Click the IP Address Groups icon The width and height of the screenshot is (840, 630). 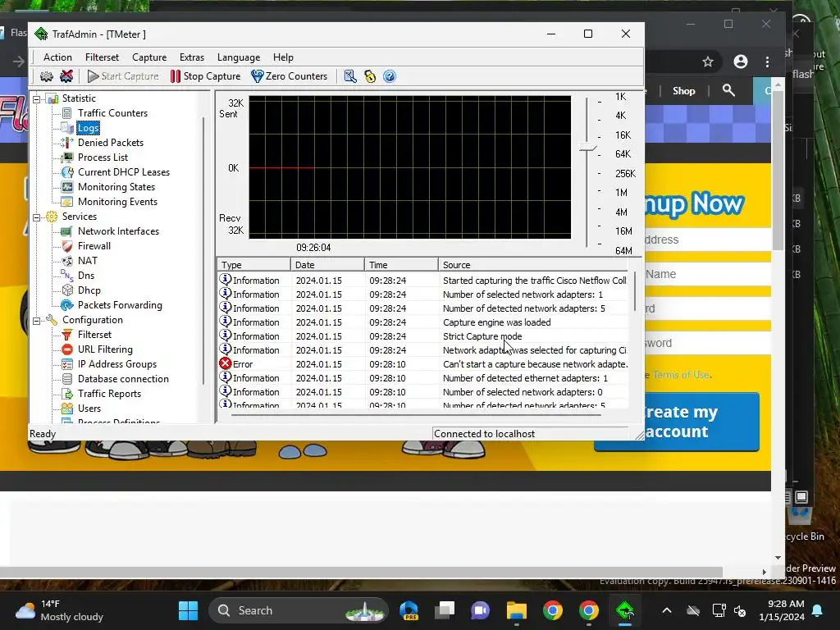coord(67,364)
